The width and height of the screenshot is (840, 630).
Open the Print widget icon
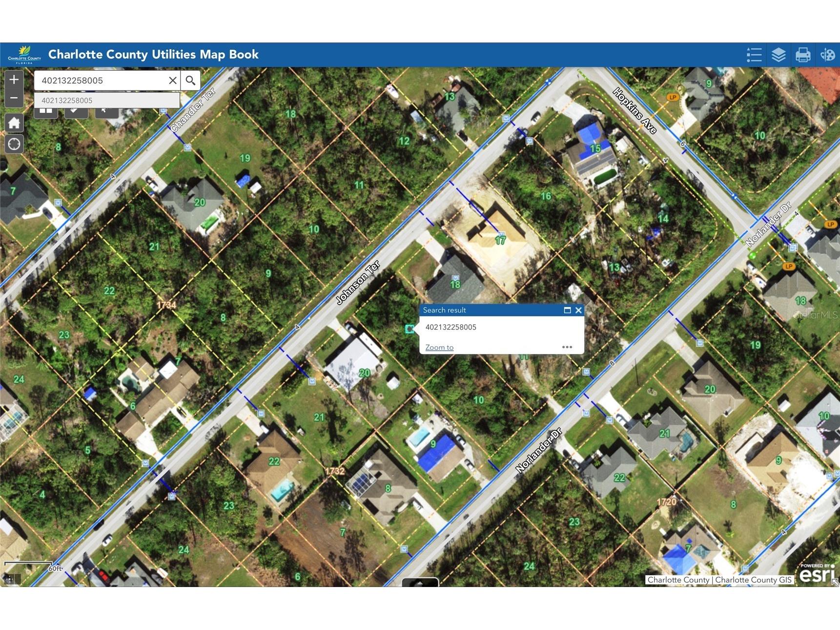(x=803, y=55)
